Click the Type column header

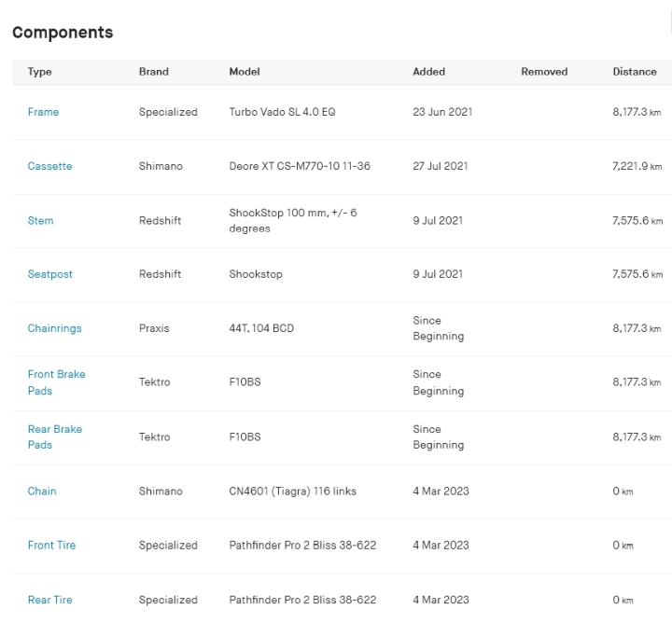39,72
